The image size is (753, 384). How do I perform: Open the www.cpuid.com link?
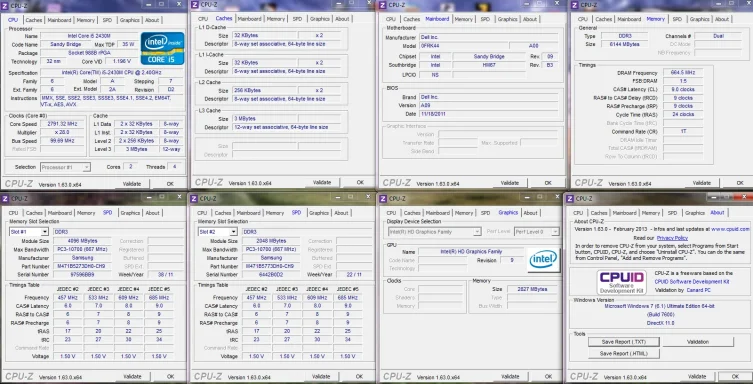coord(730,229)
